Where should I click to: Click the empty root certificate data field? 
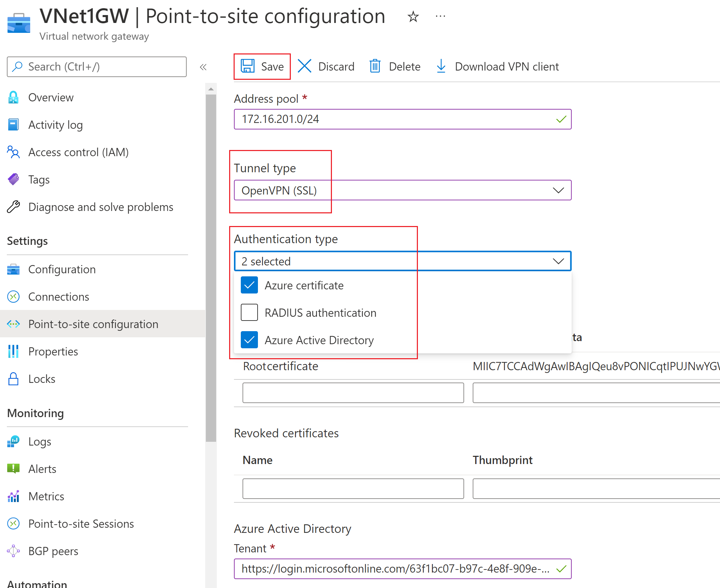coord(596,393)
